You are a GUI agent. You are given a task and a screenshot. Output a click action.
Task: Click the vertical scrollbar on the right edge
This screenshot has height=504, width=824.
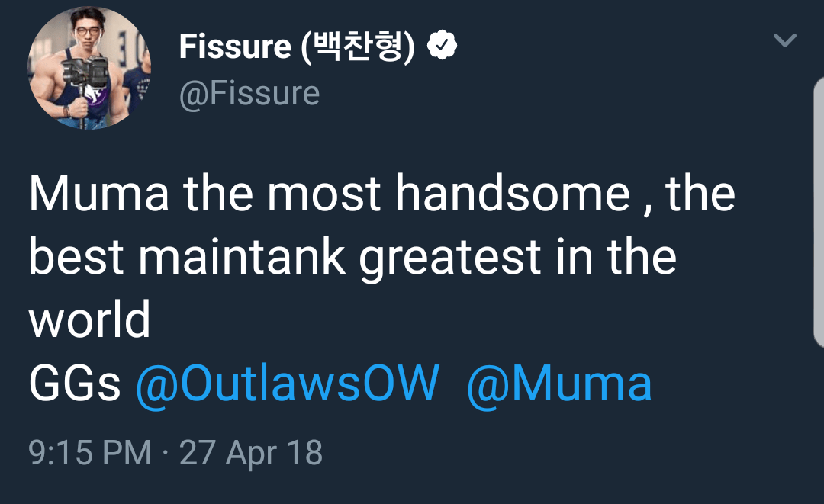coord(818,213)
